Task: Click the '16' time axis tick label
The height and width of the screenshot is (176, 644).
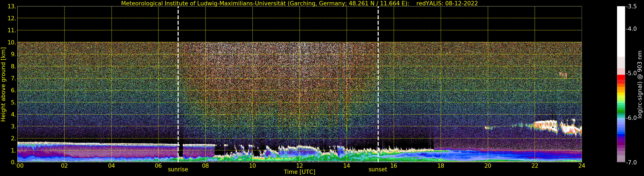Action: coord(394,166)
